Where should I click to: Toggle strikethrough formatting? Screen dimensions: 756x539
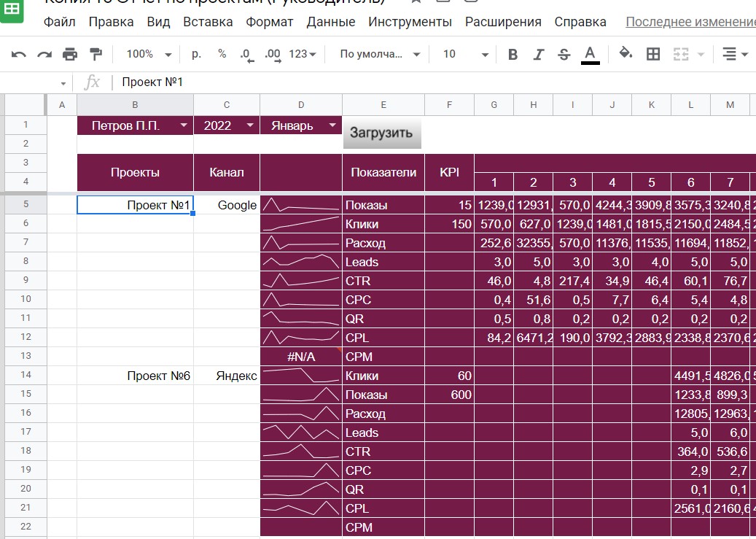564,54
